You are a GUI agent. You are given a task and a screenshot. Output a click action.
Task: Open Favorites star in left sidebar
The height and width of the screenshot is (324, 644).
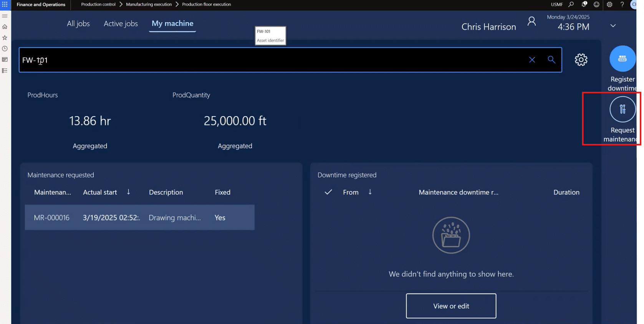pyautogui.click(x=5, y=38)
